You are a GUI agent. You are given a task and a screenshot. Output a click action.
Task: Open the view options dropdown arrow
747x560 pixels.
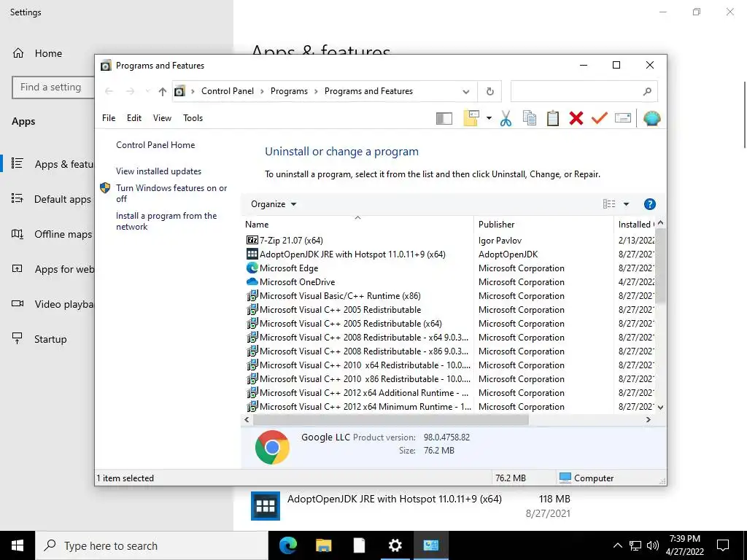[626, 204]
